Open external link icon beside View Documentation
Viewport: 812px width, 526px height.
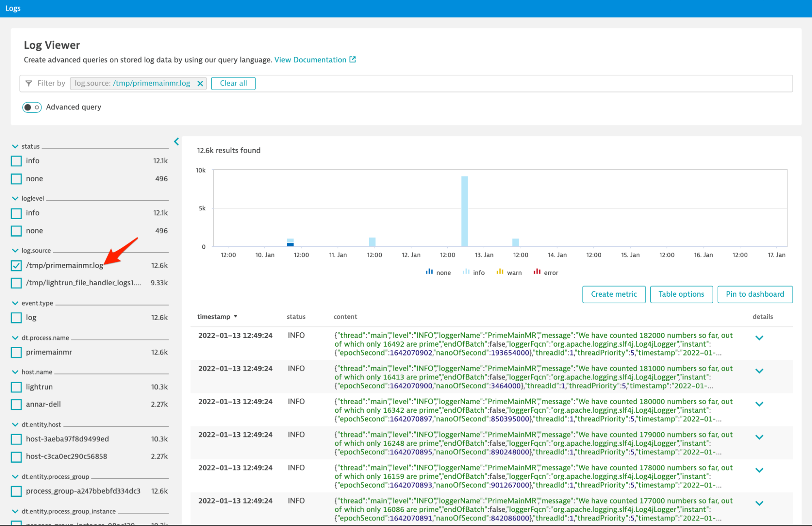(x=353, y=60)
